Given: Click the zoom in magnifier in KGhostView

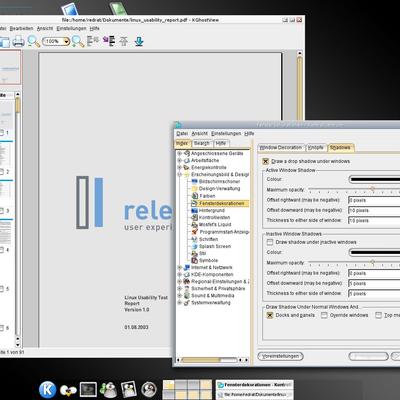Looking at the screenshot, I should 78,41.
